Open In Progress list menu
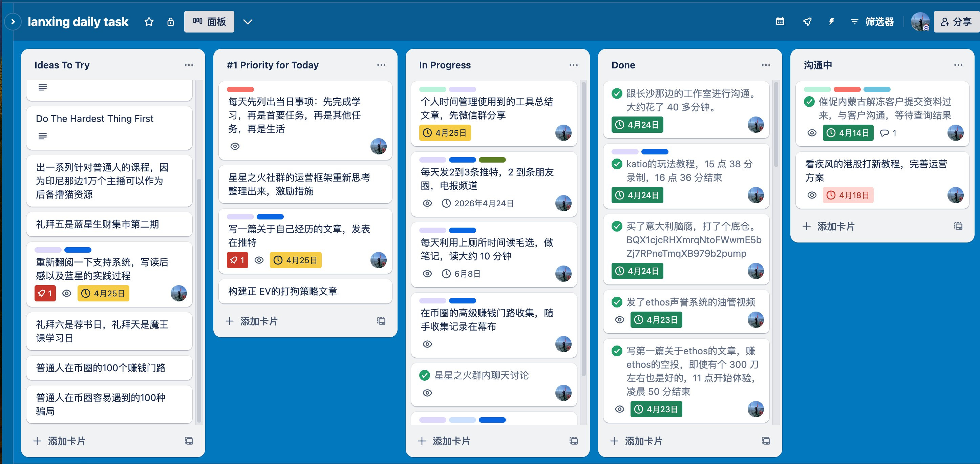The height and width of the screenshot is (464, 980). pyautogui.click(x=573, y=65)
